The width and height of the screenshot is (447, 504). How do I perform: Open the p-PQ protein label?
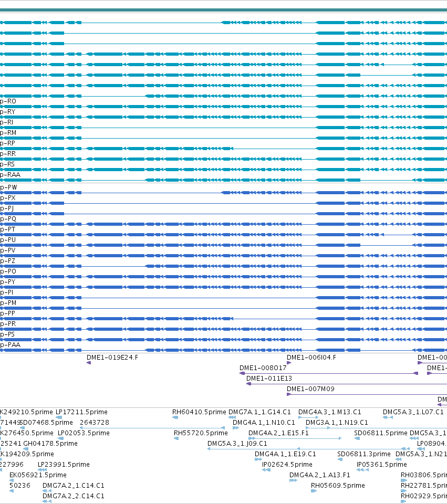(x=8, y=219)
